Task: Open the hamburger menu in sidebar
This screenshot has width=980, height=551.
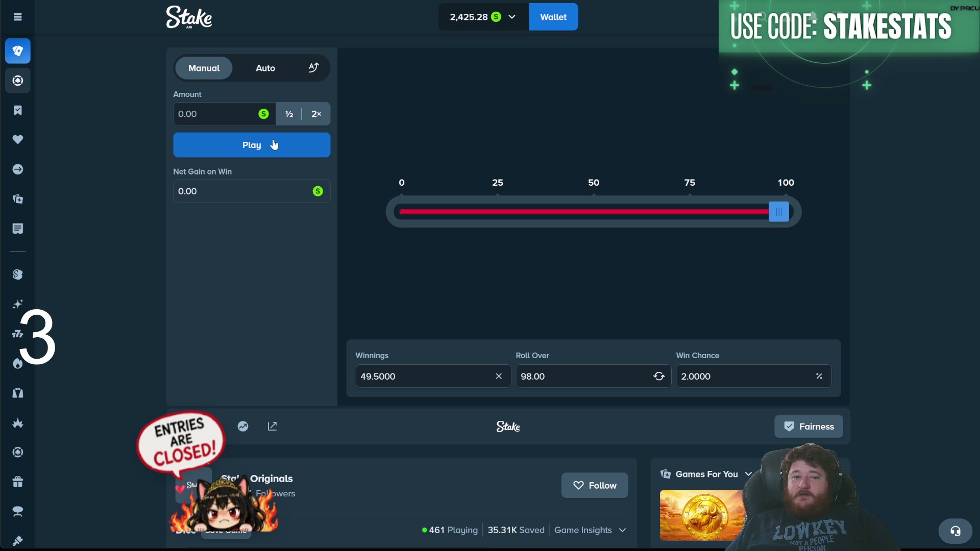Action: (x=18, y=17)
